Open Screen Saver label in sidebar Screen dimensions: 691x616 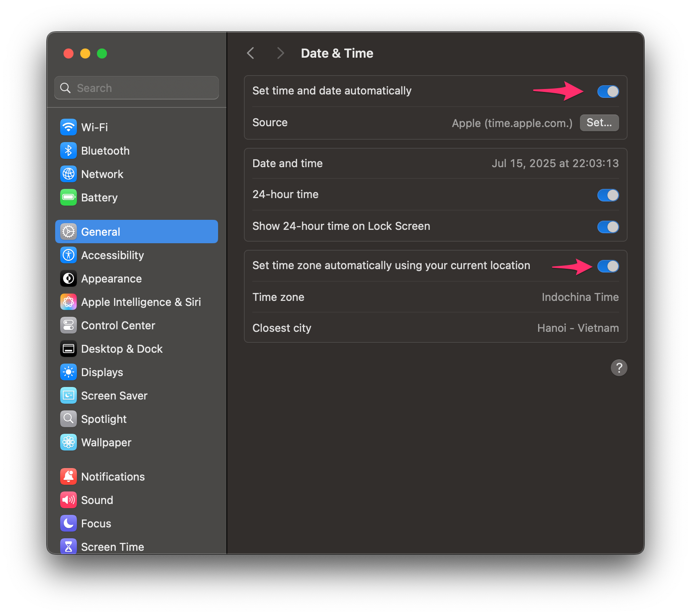point(114,396)
